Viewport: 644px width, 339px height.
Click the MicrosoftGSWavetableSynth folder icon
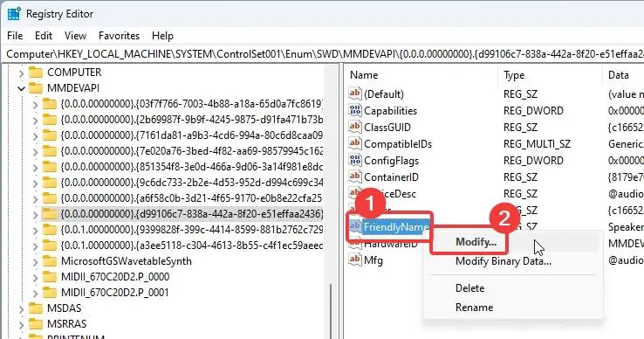pos(50,261)
